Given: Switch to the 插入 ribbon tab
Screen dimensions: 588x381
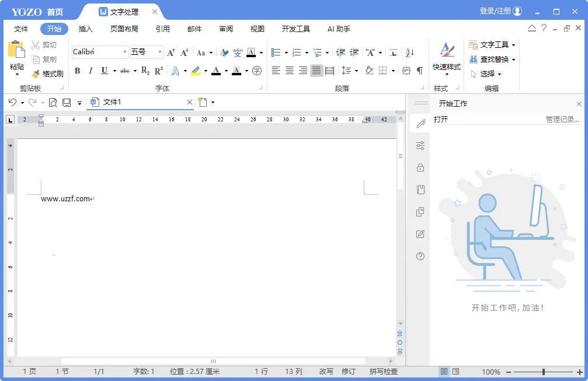Looking at the screenshot, I should 86,29.
